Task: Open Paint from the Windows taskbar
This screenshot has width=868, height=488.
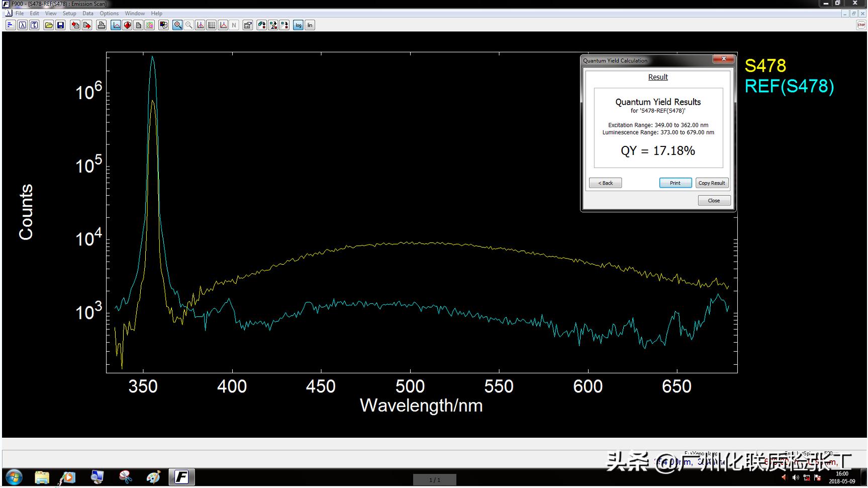Action: click(153, 477)
